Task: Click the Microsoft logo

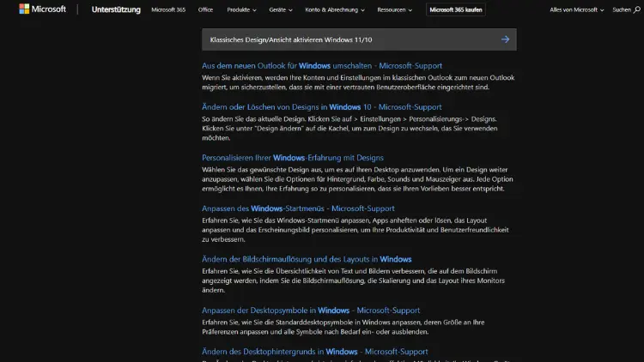Action: (42, 9)
